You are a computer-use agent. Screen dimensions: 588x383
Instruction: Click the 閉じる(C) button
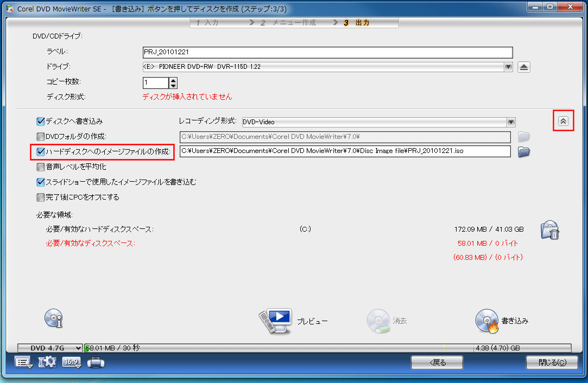tap(552, 362)
